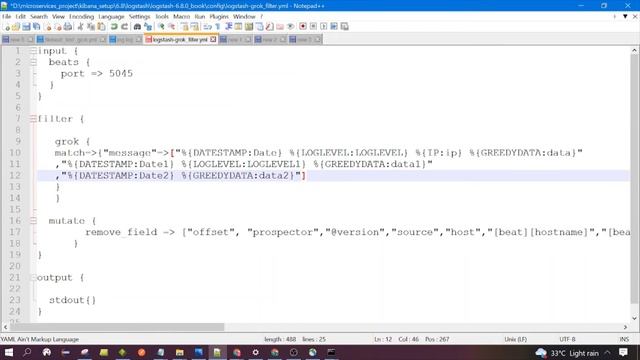
Task: Save the file with the Save icon
Action: point(26,27)
